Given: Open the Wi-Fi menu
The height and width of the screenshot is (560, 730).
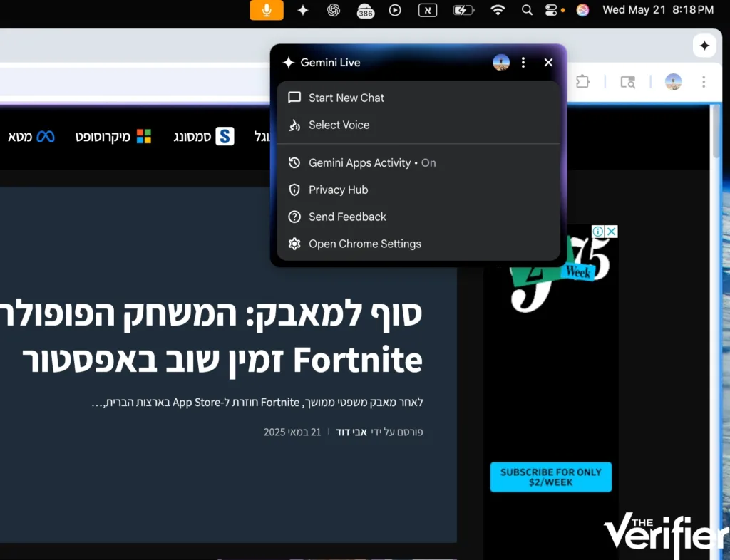Looking at the screenshot, I should pos(498,10).
